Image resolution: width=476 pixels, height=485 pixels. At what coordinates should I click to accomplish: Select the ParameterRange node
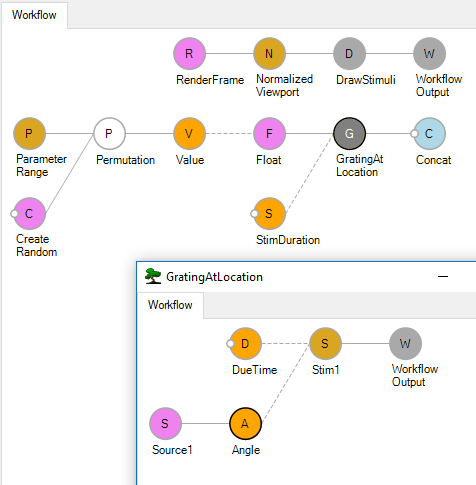(x=29, y=134)
